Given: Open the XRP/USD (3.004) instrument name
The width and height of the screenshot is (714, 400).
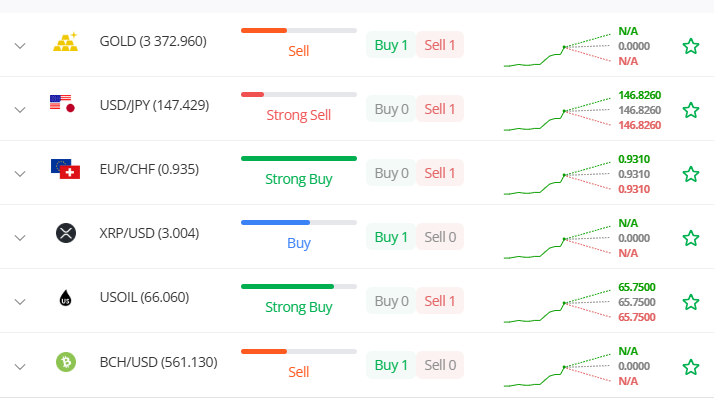Looking at the screenshot, I should [149, 233].
